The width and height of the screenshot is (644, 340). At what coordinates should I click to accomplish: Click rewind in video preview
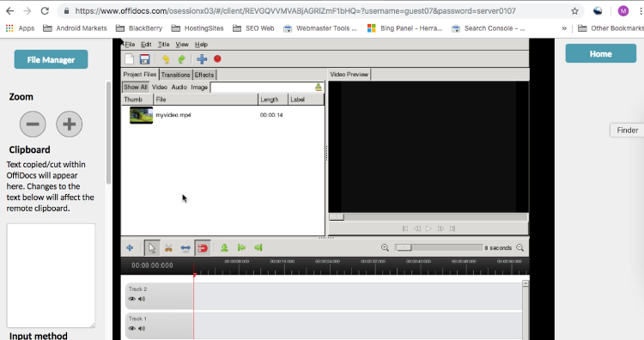pyautogui.click(x=416, y=228)
